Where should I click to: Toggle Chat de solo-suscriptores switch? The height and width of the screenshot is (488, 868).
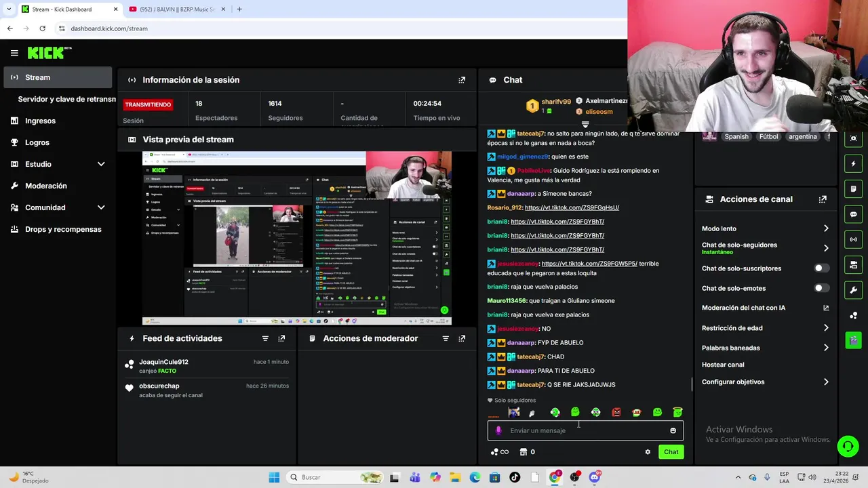pyautogui.click(x=821, y=268)
